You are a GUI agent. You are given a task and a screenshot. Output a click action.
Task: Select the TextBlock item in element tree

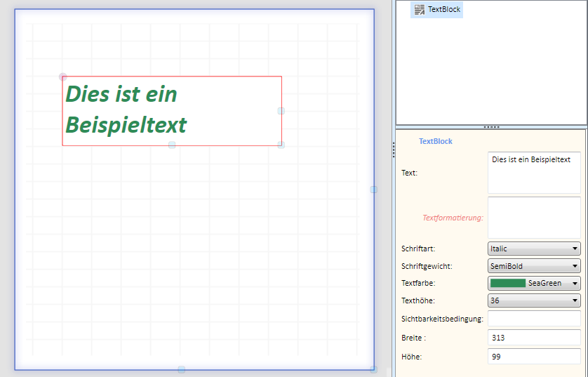[x=437, y=9]
